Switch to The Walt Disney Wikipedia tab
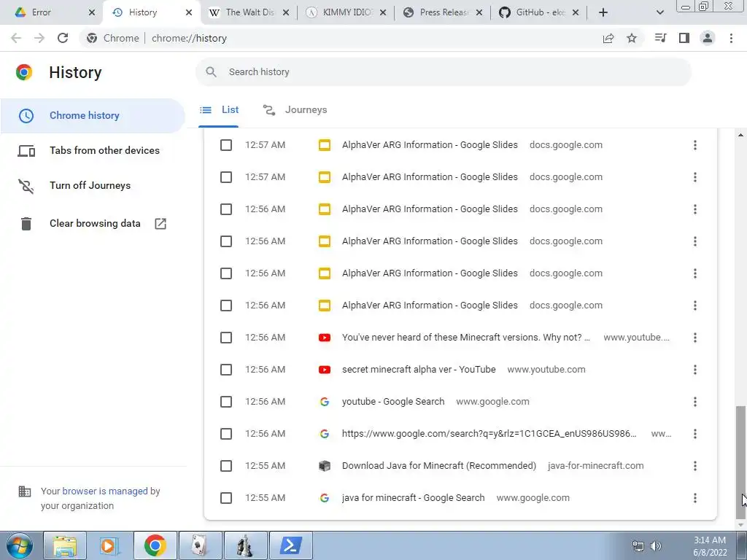The width and height of the screenshot is (747, 560). 250,12
